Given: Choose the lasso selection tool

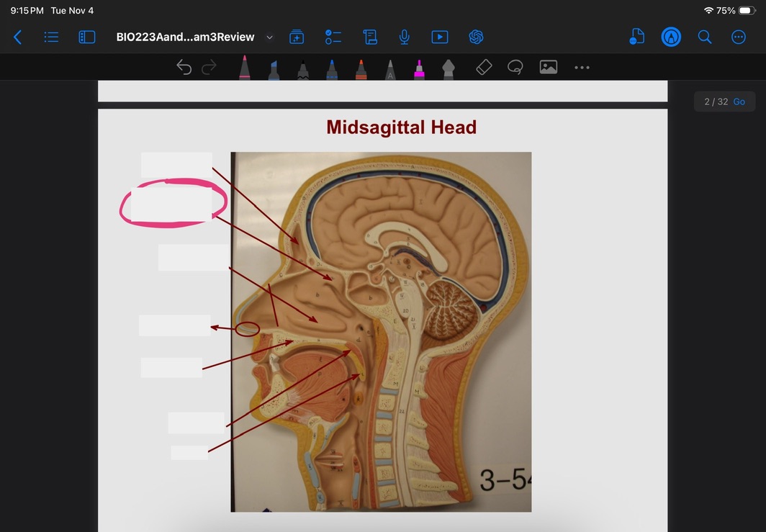Looking at the screenshot, I should pyautogui.click(x=515, y=68).
